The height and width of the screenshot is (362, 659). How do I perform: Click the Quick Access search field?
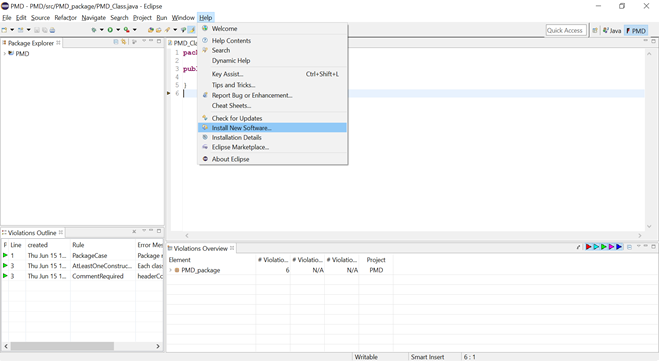[x=566, y=30]
